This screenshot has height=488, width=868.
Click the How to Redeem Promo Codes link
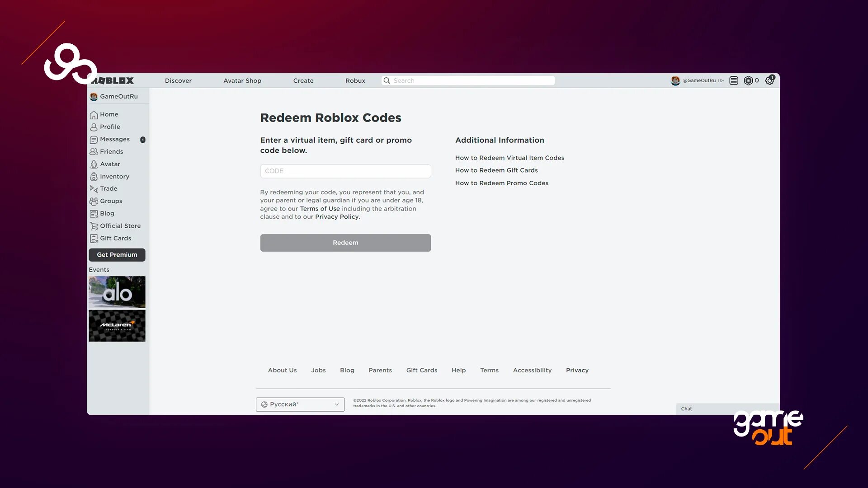501,183
